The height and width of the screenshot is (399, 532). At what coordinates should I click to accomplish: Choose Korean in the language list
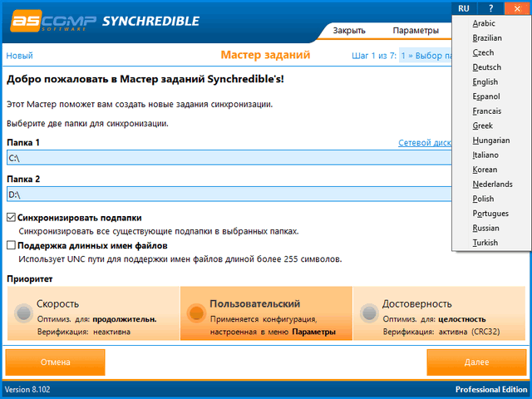point(491,170)
